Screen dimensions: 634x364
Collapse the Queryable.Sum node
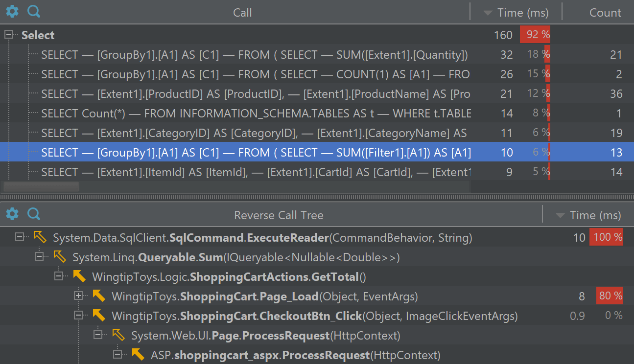point(39,257)
